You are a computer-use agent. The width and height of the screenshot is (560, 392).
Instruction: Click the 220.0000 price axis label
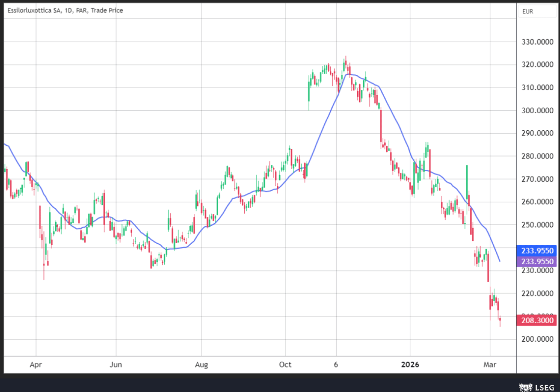pyautogui.click(x=537, y=293)
